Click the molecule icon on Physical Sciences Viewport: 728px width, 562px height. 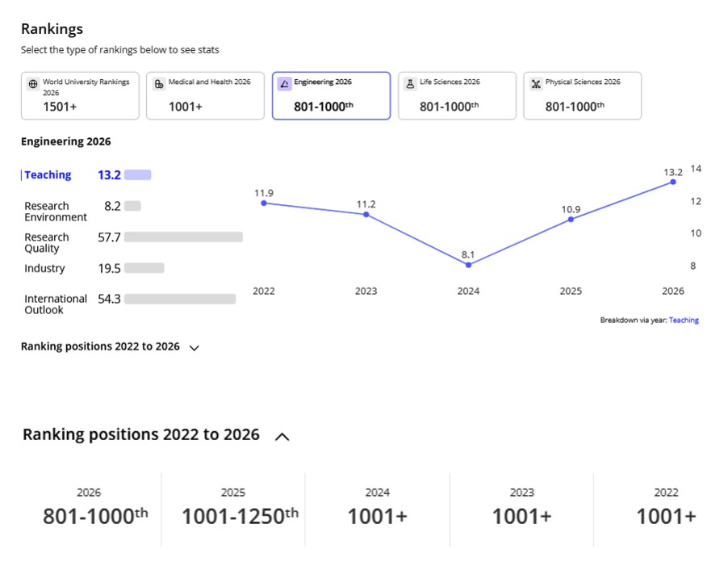536,83
